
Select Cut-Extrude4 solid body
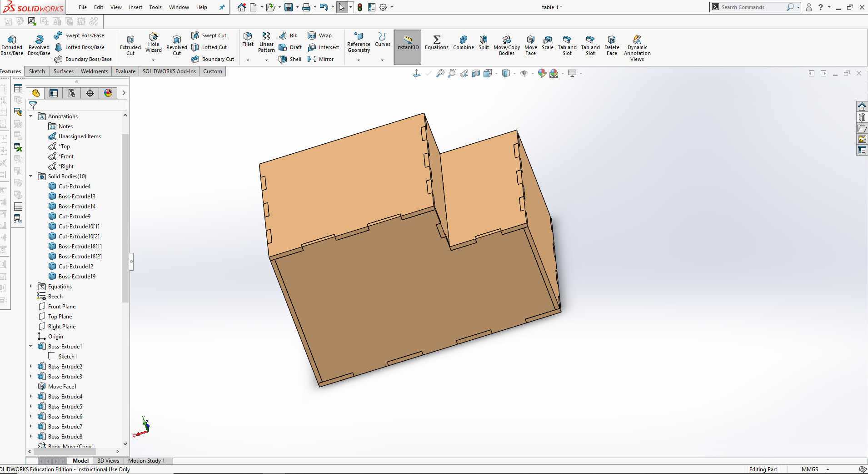[70, 186]
